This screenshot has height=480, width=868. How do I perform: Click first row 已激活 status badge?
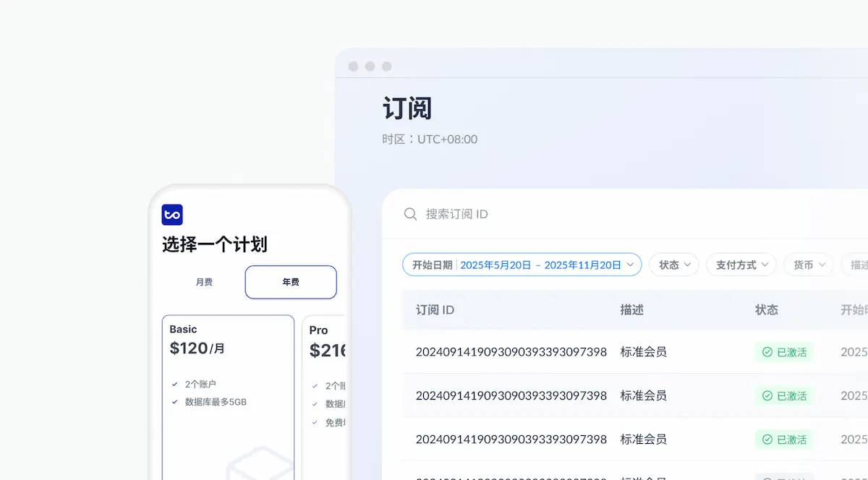784,352
